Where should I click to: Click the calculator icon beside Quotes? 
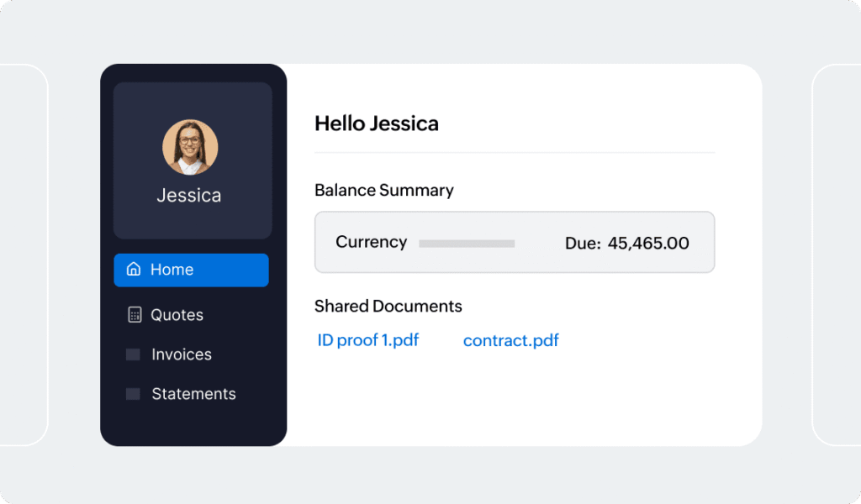pos(134,315)
